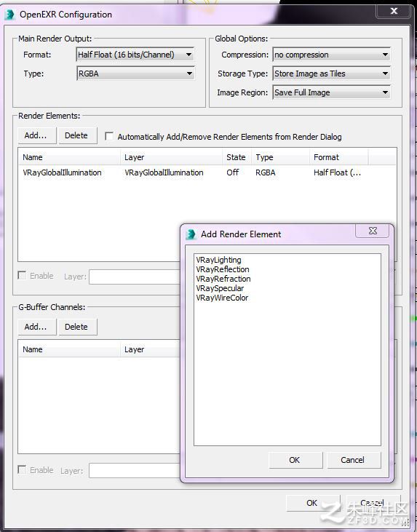Confirm with OK in Add Render Element dialog

(x=295, y=460)
